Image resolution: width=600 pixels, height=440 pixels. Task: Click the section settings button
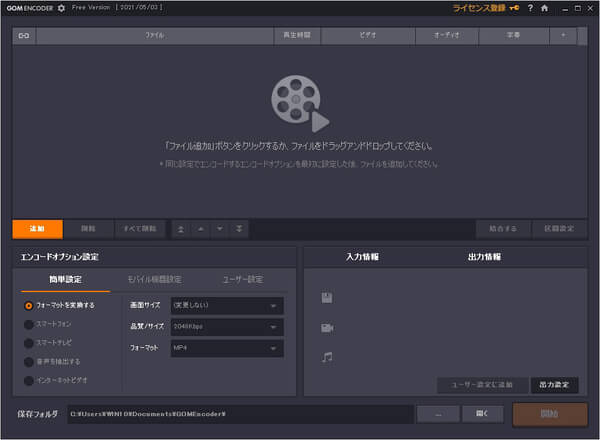point(559,229)
